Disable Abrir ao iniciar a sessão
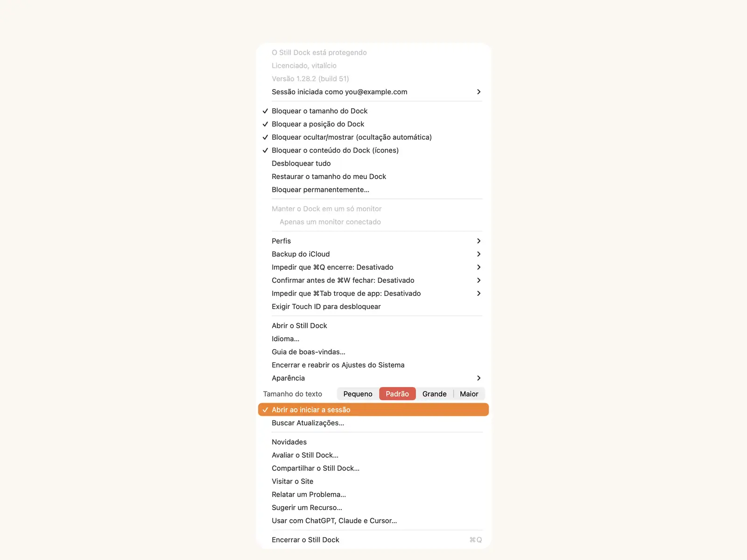Image resolution: width=747 pixels, height=560 pixels. [x=373, y=410]
